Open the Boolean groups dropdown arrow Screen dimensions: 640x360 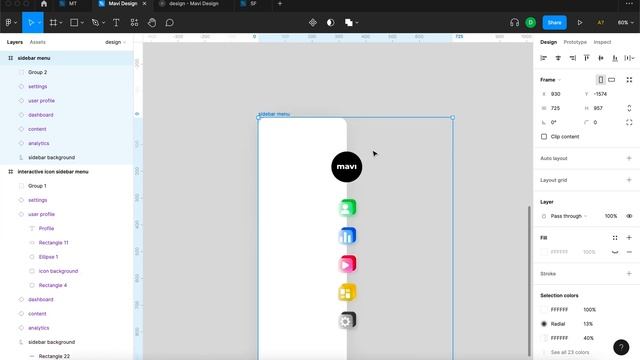357,23
